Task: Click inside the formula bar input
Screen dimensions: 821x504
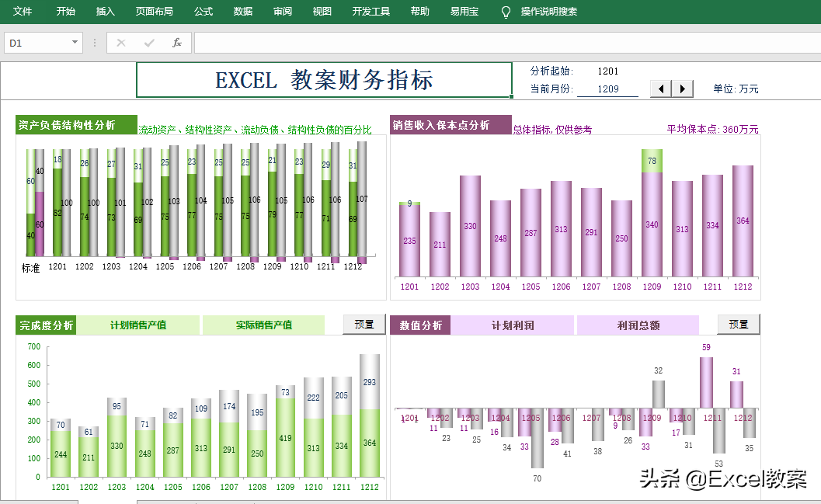Action: (507, 43)
